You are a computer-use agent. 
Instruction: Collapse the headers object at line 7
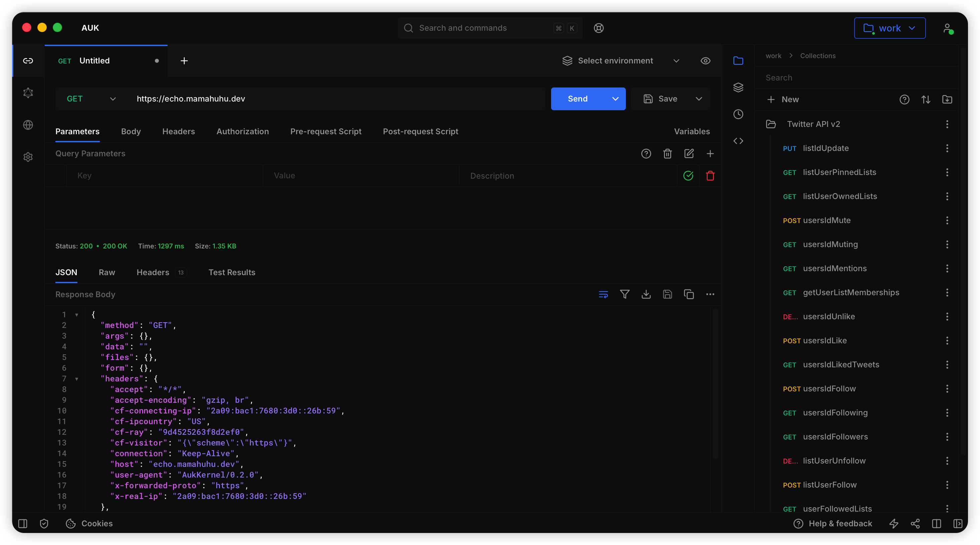point(77,379)
